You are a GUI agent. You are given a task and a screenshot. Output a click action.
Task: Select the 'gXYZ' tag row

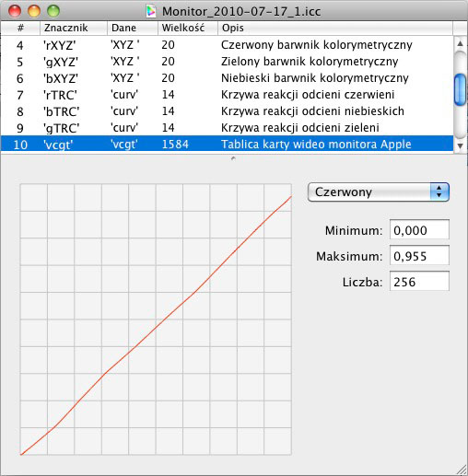tap(227, 62)
